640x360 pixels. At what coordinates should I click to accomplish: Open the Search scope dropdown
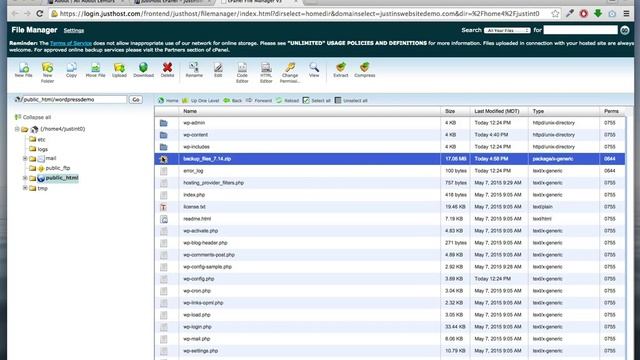(x=507, y=30)
